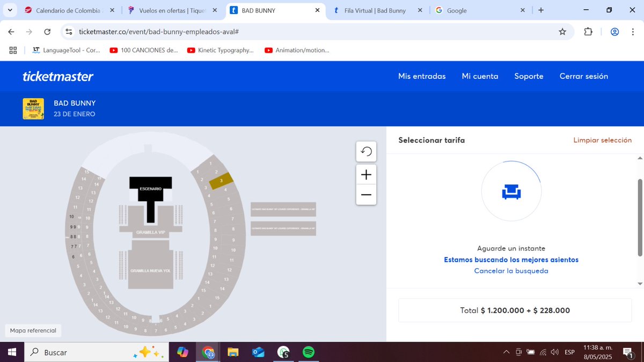
Task: Click the panel scrollbar up arrow
Action: click(x=639, y=158)
